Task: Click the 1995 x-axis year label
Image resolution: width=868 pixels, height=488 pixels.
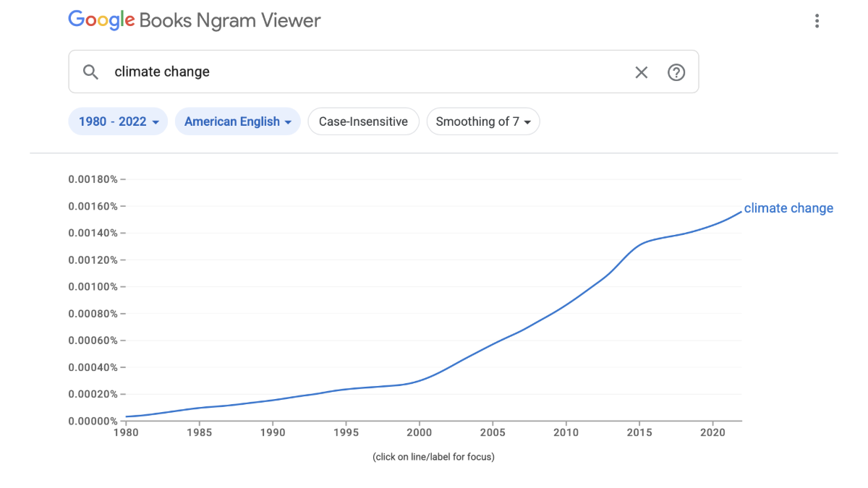Action: click(346, 432)
